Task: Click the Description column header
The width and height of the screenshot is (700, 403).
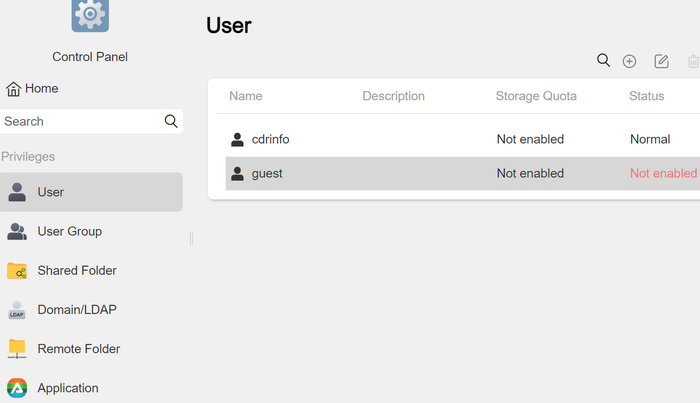Action: [x=393, y=96]
